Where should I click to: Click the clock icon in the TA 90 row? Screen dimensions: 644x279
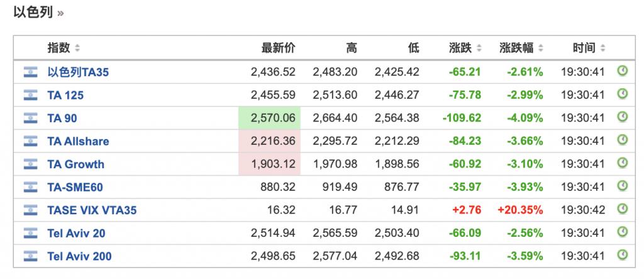623,117
